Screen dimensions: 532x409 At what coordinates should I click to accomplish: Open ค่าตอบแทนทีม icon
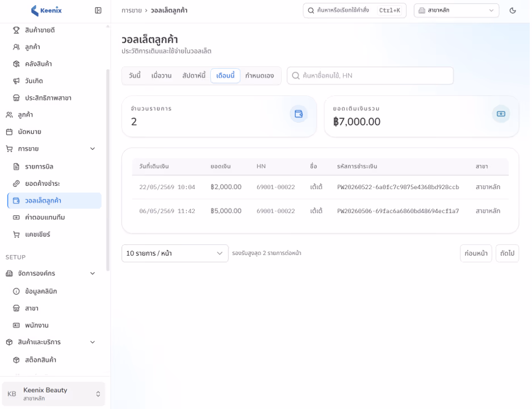point(16,217)
